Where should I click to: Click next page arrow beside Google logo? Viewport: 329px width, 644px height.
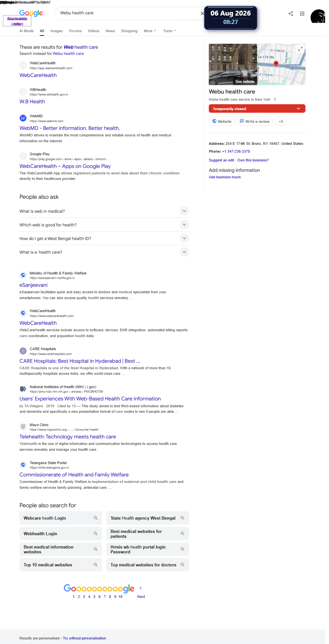pyautogui.click(x=140, y=588)
